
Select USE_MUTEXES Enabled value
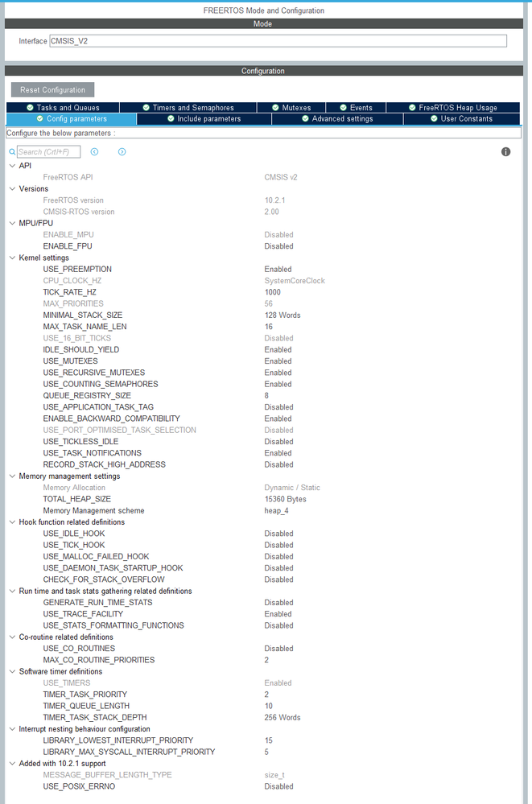coord(278,361)
